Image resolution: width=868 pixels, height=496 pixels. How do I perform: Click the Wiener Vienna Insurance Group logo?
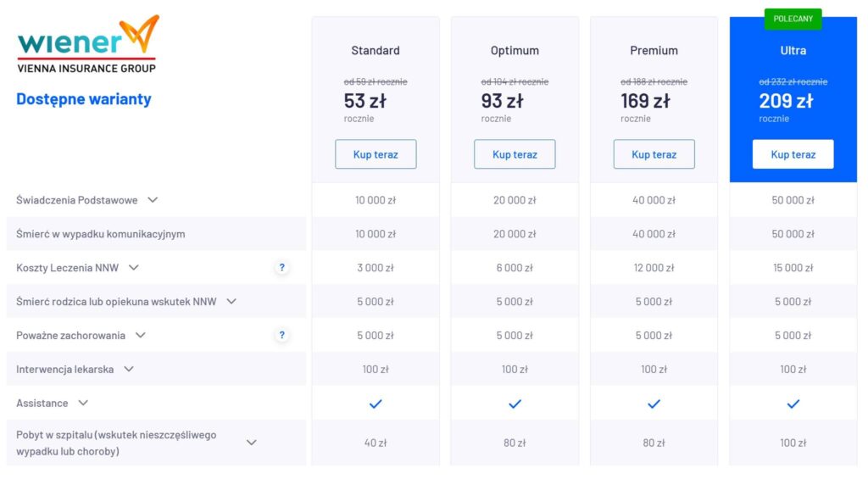pos(87,44)
